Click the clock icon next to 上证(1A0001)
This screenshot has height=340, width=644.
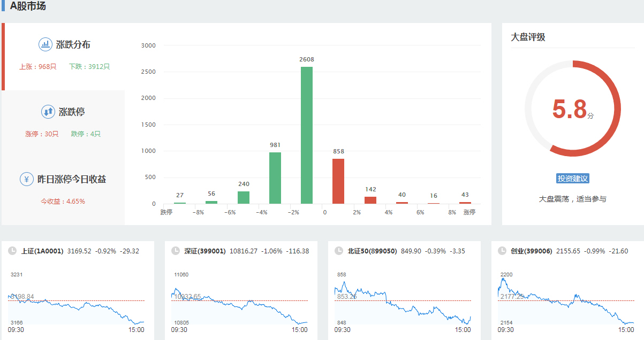[x=12, y=251]
